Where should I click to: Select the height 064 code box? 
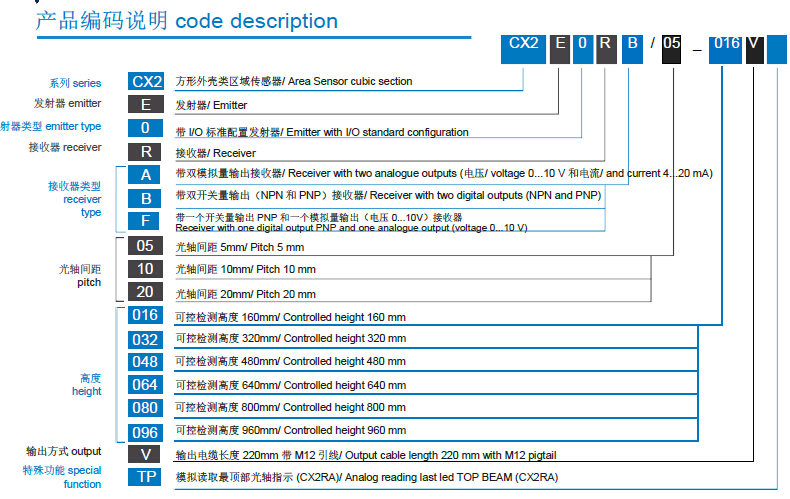coord(145,385)
